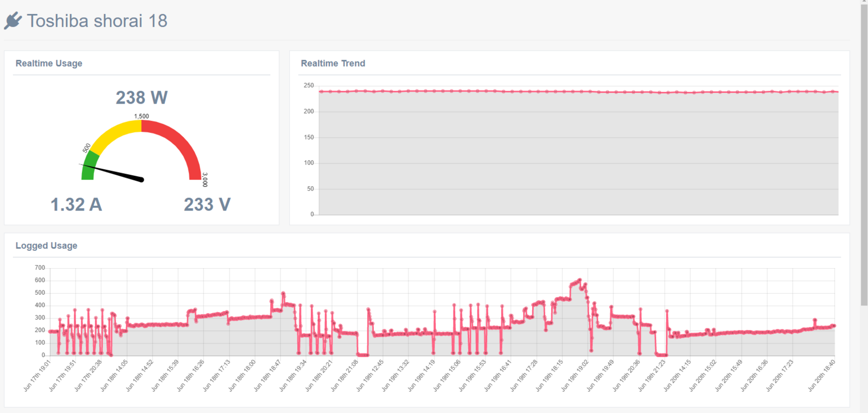Viewport: 868px width, 413px height.
Task: Click the 'Jun 19th 15:53' time label
Action: tap(473, 375)
